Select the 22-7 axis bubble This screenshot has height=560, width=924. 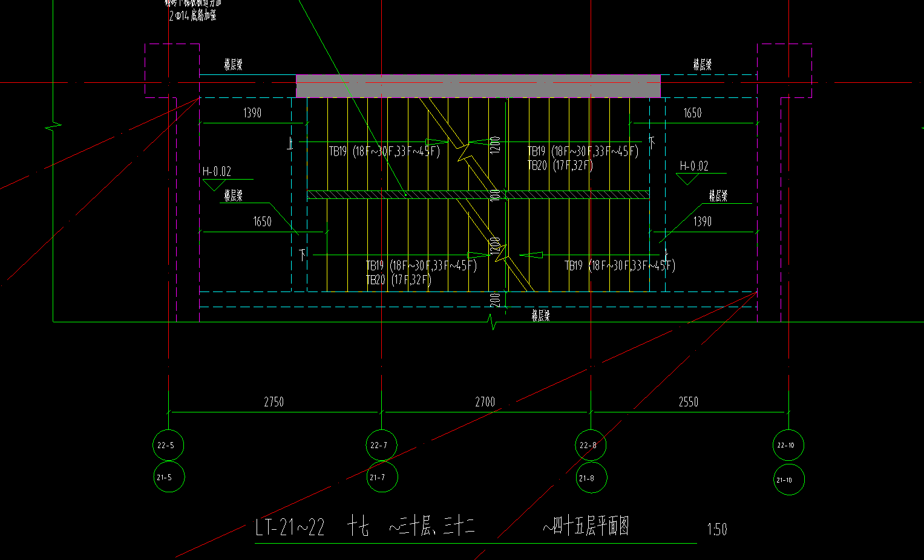[382, 445]
